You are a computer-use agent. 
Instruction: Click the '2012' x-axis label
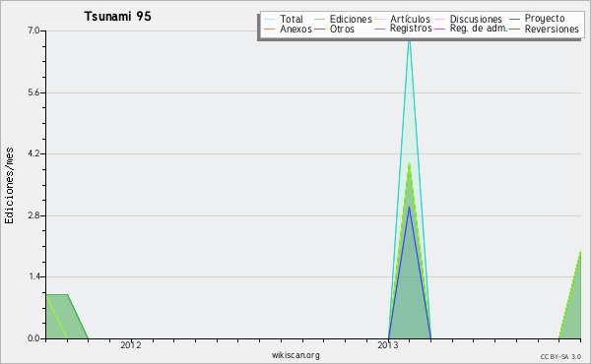[131, 345]
